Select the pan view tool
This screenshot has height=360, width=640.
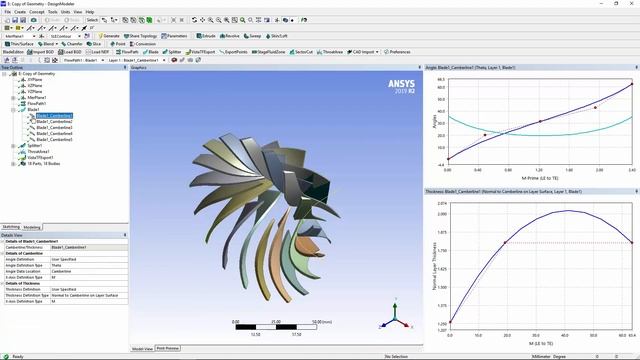click(202, 20)
